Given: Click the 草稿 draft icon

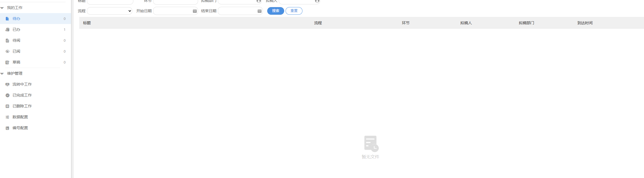Looking at the screenshot, I should 7,62.
